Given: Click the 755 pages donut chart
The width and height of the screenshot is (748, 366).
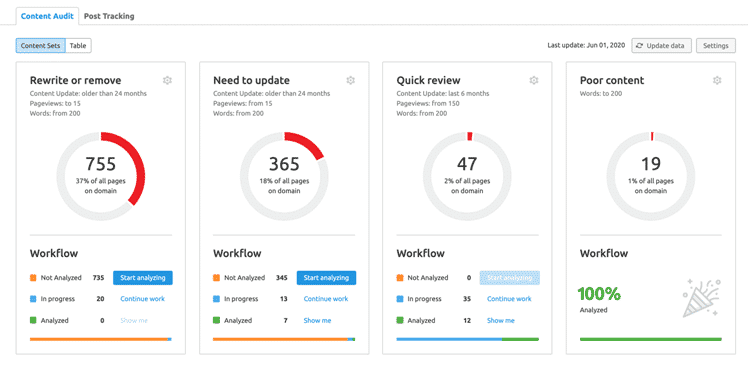Looking at the screenshot, I should (x=101, y=176).
